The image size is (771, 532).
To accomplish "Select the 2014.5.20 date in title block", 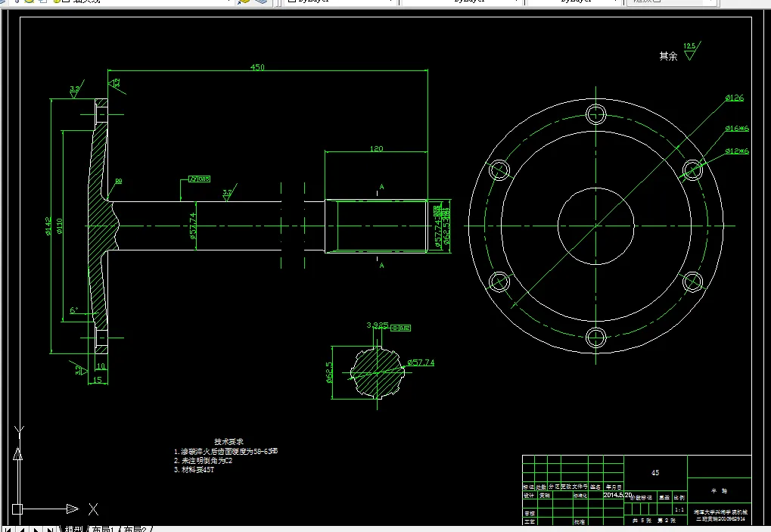I will pyautogui.click(x=617, y=495).
